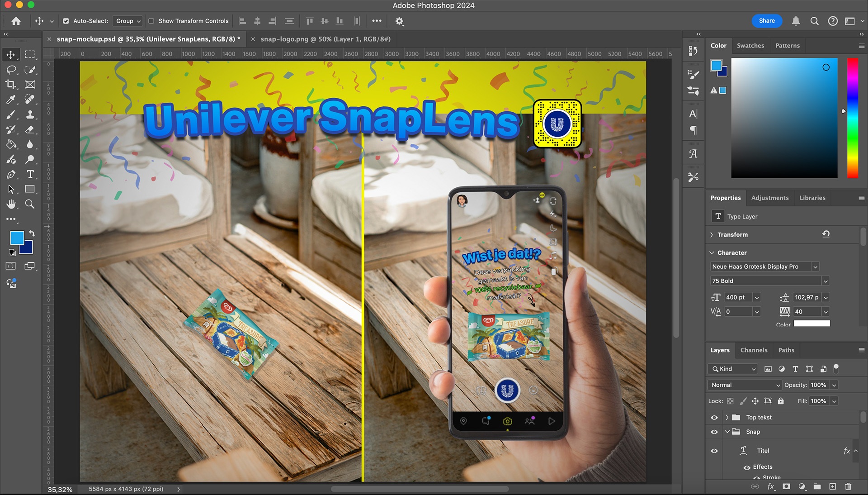Open the snap-logo.png document tab
Screen dimensions: 868x495
coord(325,39)
